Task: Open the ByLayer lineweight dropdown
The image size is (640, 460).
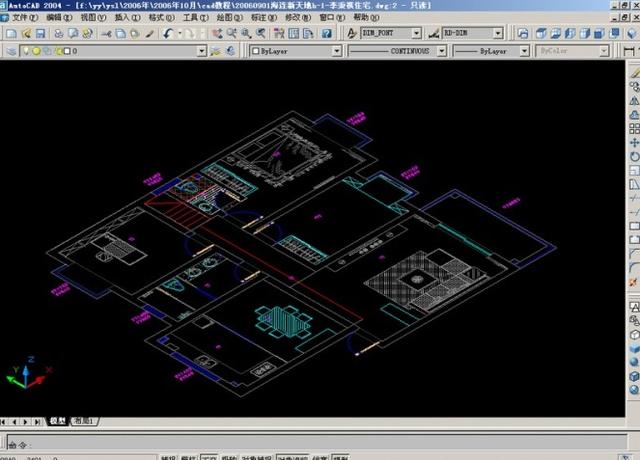Action: click(x=524, y=51)
